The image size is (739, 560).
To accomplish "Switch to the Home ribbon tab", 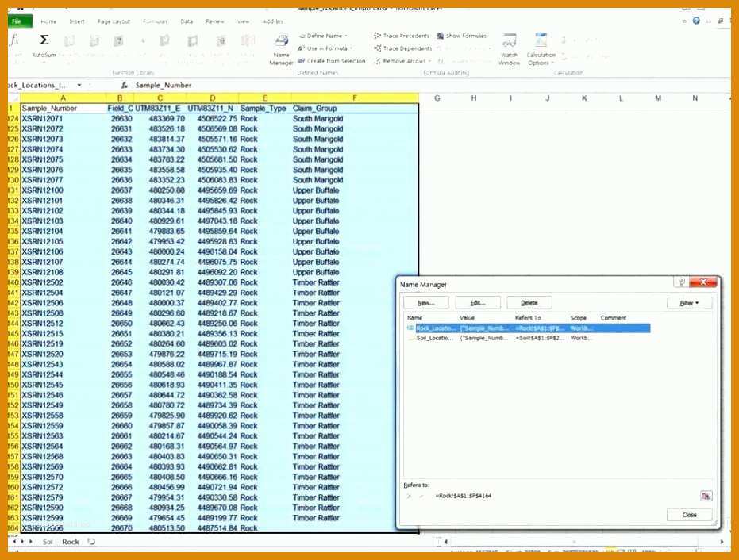I will (x=48, y=21).
